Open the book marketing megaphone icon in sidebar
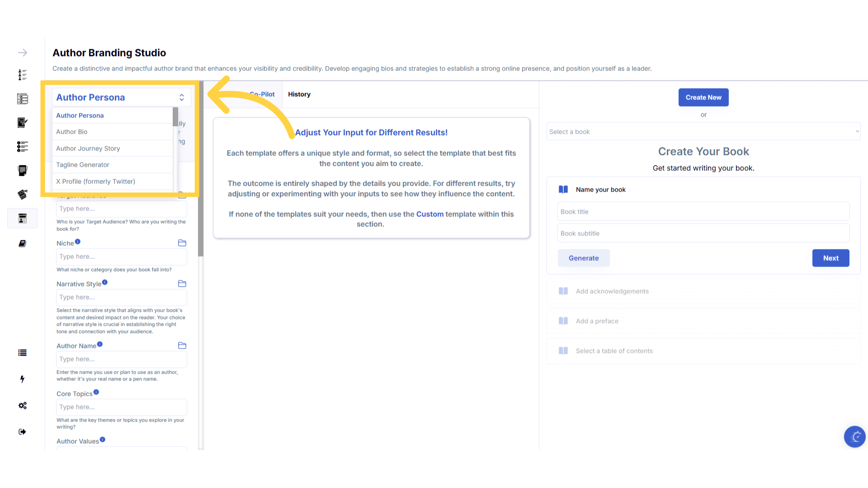This screenshot has width=868, height=488. pos(23,194)
